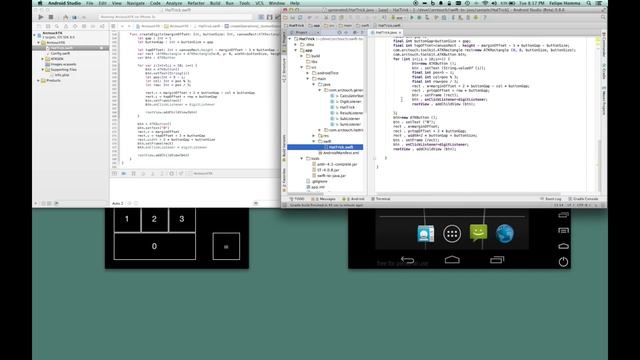Collapse the main folder in Project tree

(x=308, y=79)
